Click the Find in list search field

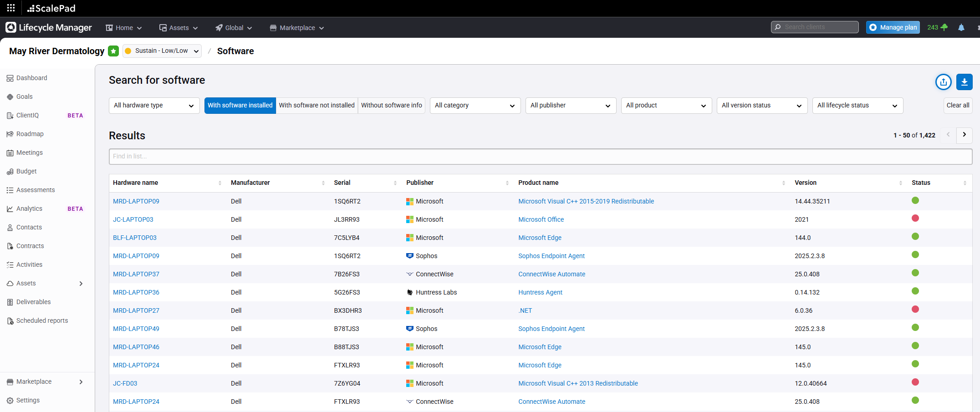(540, 156)
